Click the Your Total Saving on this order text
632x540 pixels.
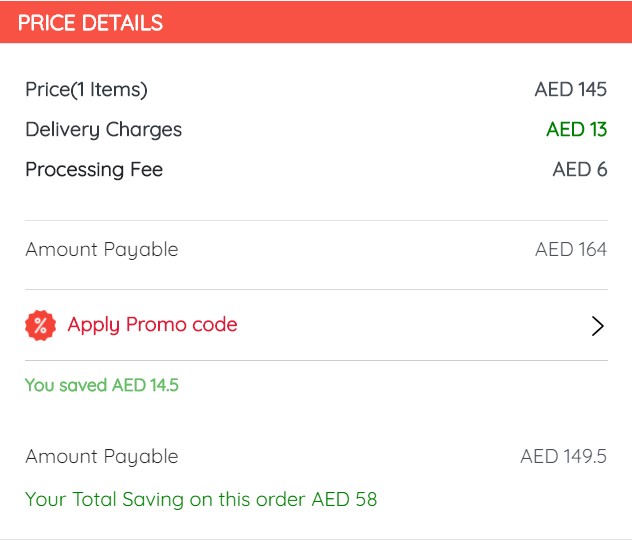[166, 499]
